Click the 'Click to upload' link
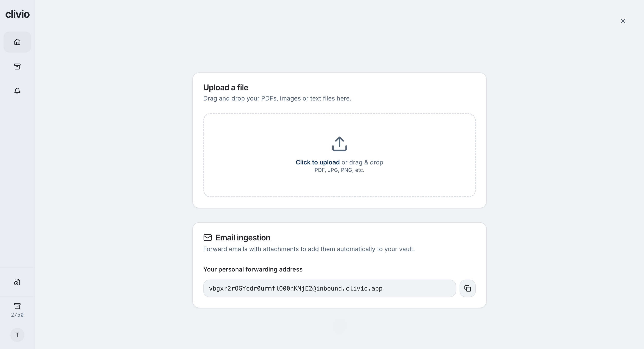This screenshot has height=349, width=644. (x=317, y=162)
